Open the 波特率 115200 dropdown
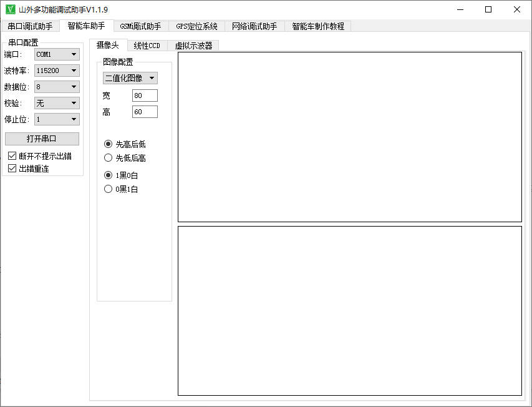Image resolution: width=532 pixels, height=407 pixels. pyautogui.click(x=57, y=71)
